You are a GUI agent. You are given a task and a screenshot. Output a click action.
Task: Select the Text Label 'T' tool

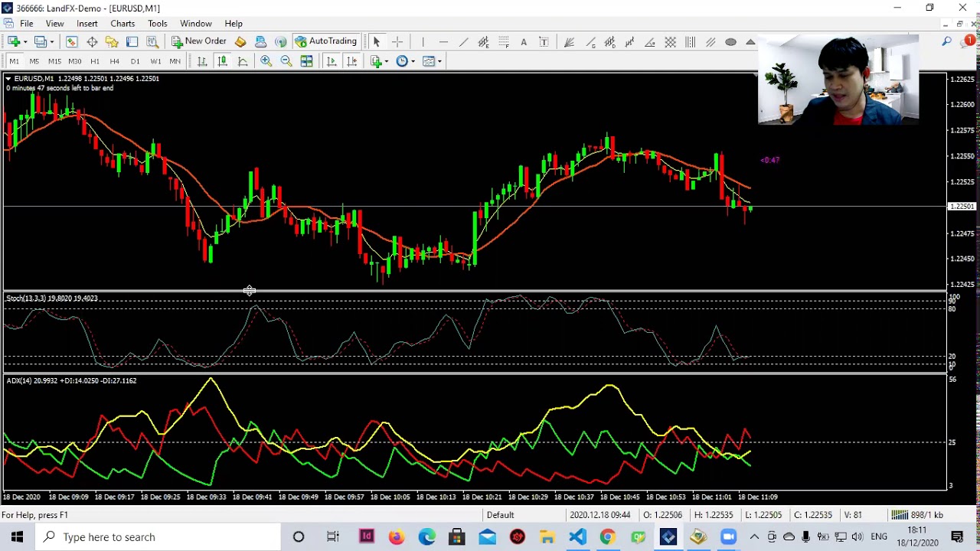(544, 42)
